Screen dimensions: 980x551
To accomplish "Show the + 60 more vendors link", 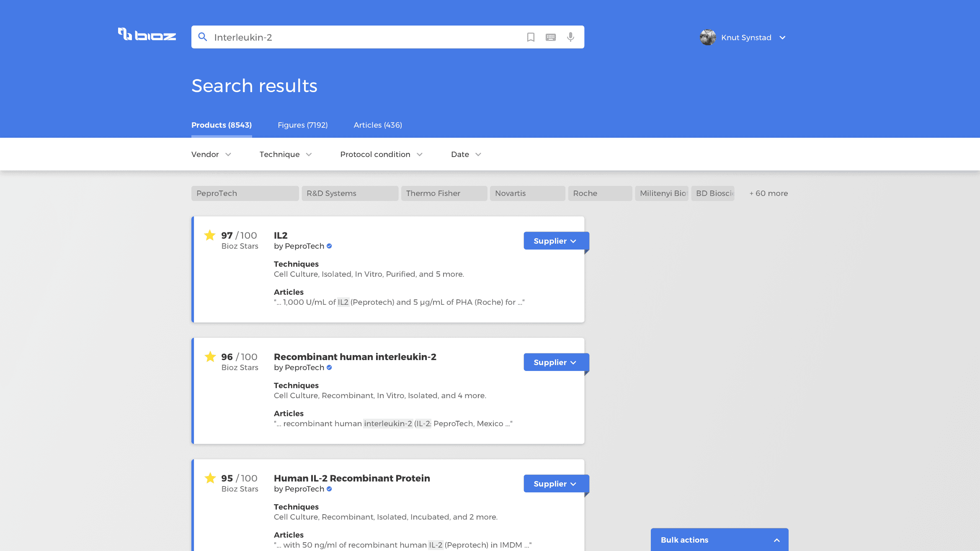I will (x=769, y=193).
